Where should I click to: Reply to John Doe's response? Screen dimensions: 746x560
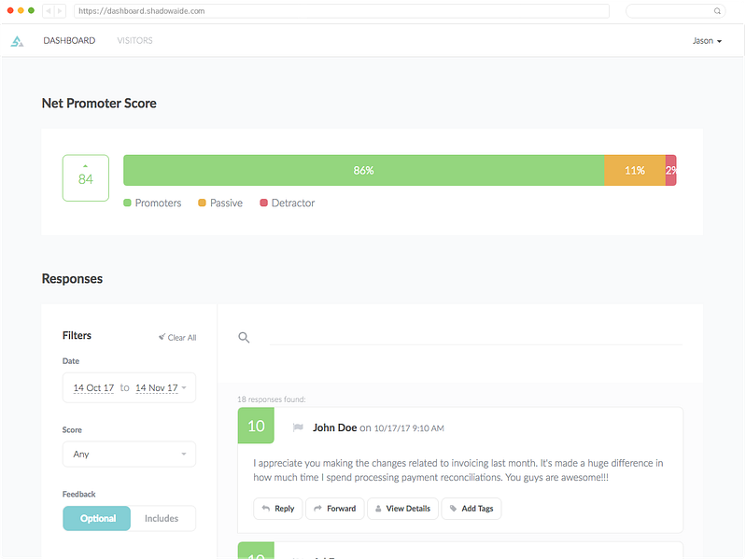click(278, 509)
